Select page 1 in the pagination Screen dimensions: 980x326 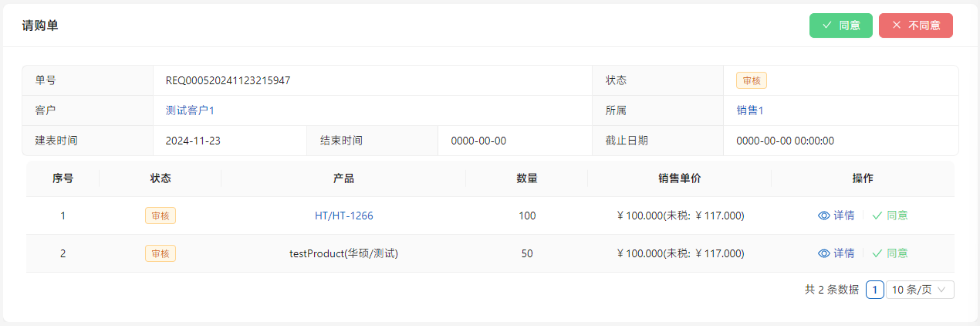click(x=874, y=290)
